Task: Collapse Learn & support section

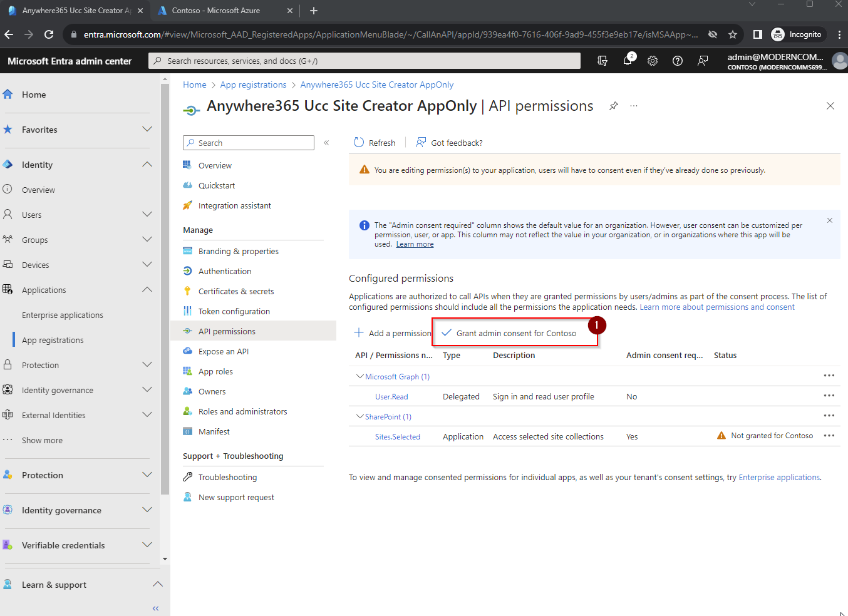Action: pos(158,584)
